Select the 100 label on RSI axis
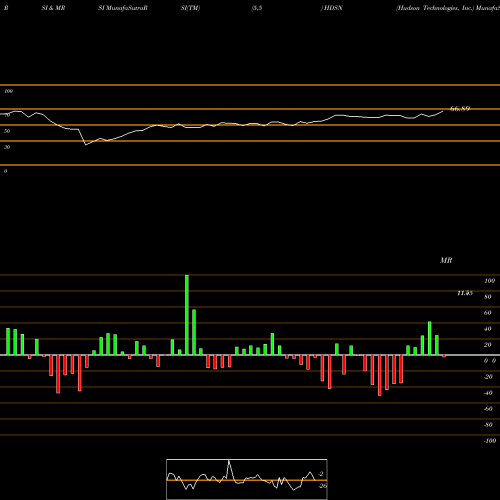Image resolution: width=500 pixels, height=500 pixels. pos(9,91)
